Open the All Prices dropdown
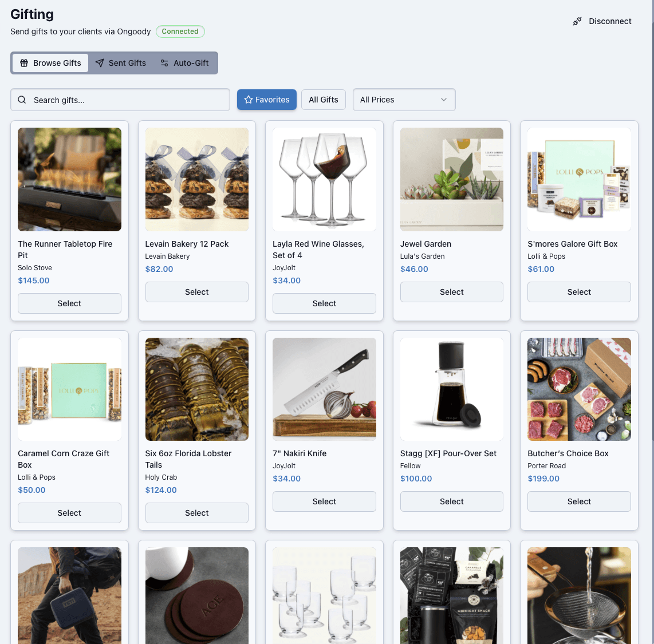Viewport: 654px width, 644px height. pos(404,100)
